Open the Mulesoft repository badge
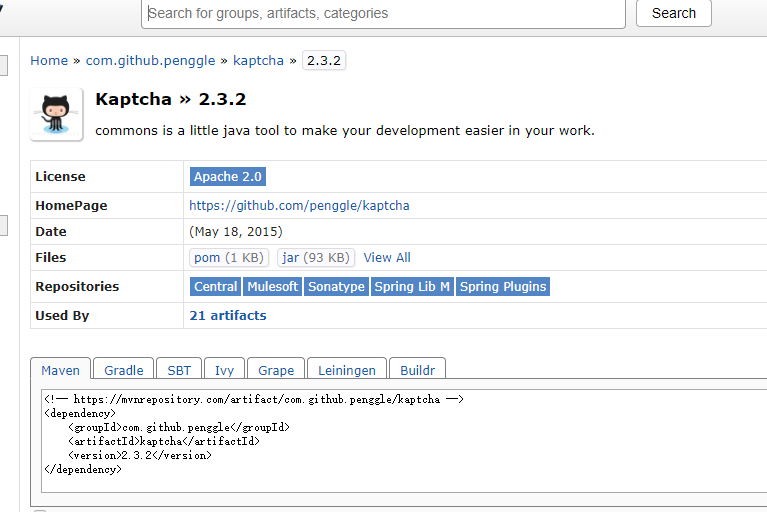The image size is (767, 512). 272,287
